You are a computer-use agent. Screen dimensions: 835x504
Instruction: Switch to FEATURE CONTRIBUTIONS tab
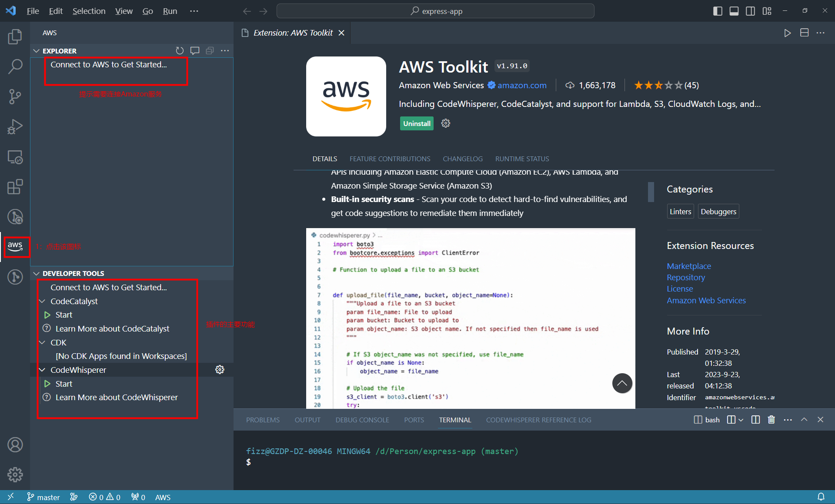(390, 159)
